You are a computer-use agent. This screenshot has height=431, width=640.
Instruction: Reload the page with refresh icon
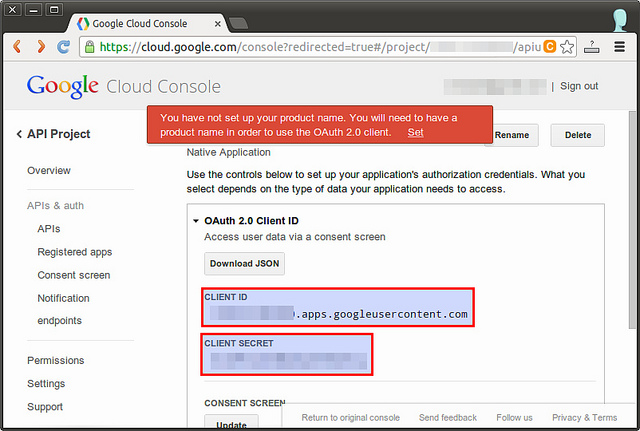click(64, 47)
